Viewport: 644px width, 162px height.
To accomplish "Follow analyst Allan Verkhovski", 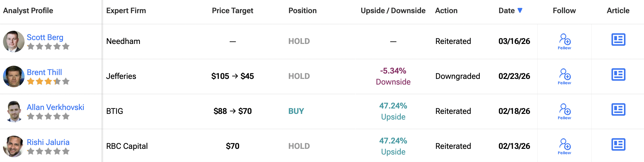I will 565,111.
